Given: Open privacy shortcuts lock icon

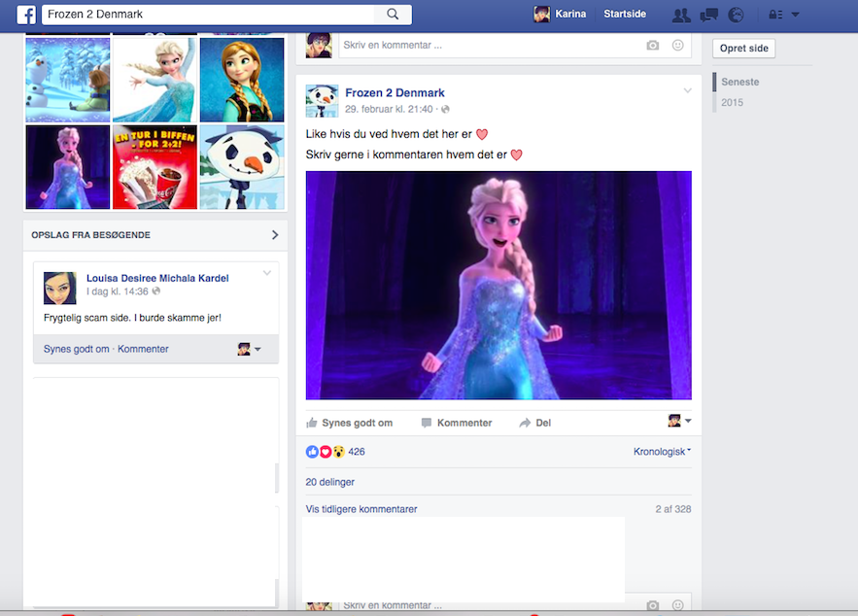Looking at the screenshot, I should point(775,15).
